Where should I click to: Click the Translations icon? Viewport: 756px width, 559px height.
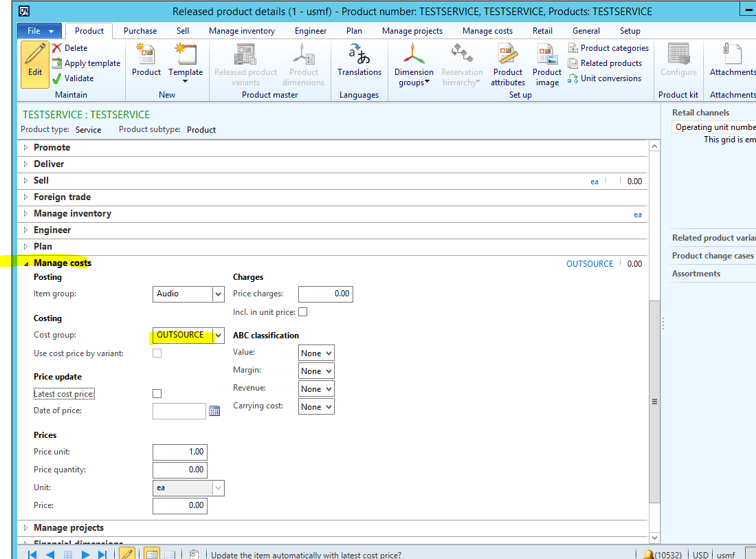359,55
